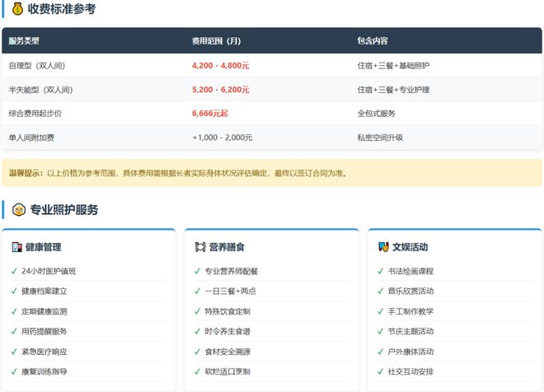Click checkmark beside 时令养生食谱
Image resolution: width=544 pixels, height=392 pixels.
[x=198, y=331]
